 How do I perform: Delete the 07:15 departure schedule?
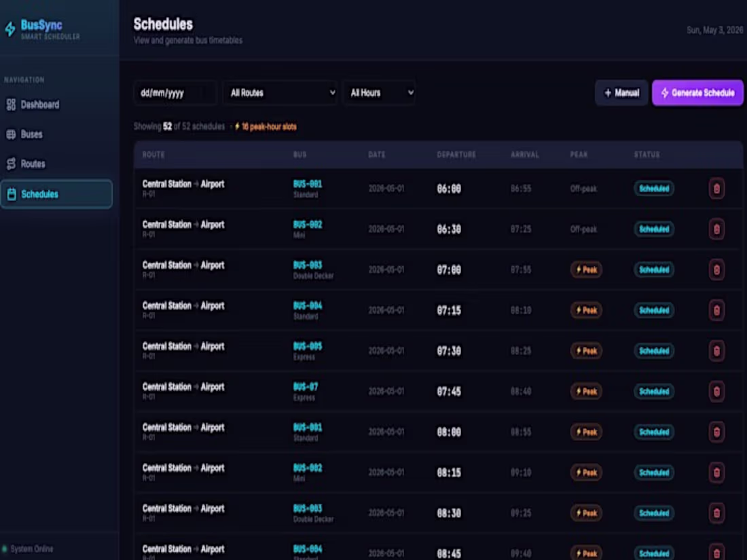click(716, 310)
